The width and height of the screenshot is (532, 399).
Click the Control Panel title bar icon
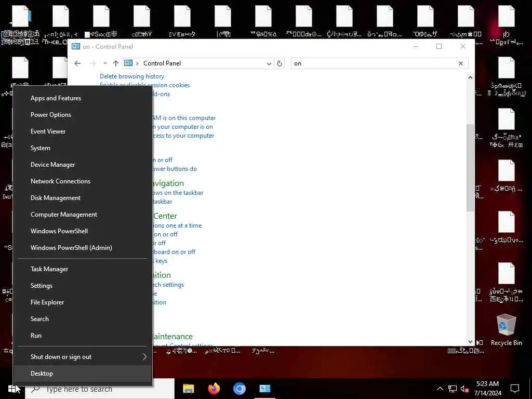(76, 46)
